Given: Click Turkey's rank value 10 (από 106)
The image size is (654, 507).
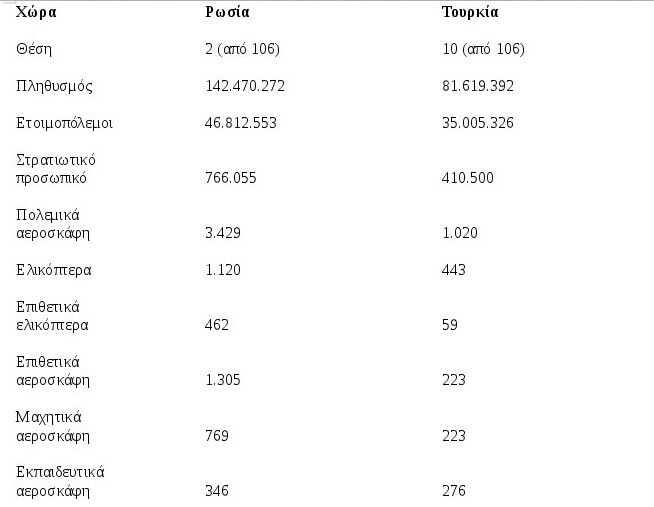Looking at the screenshot, I should 483,49.
